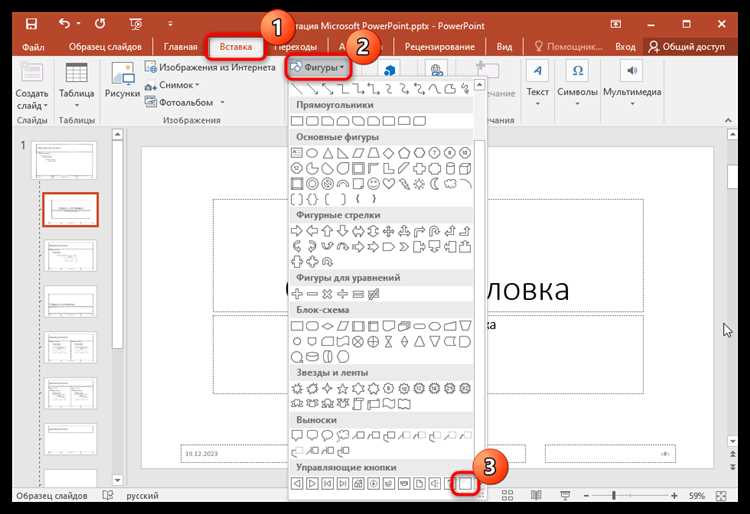Insert the Forward action button shape
The height and width of the screenshot is (514, 750).
312,483
